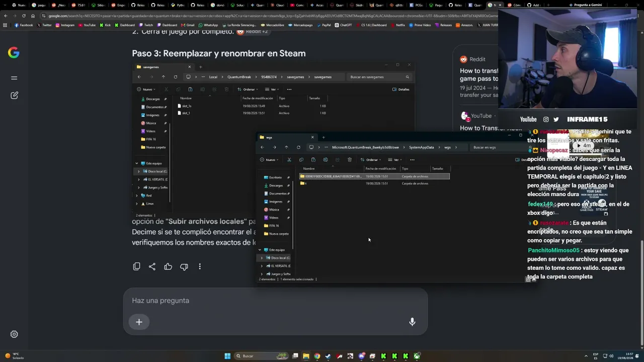The image size is (644, 362).
Task: Share the AI answer
Action: coord(152,266)
